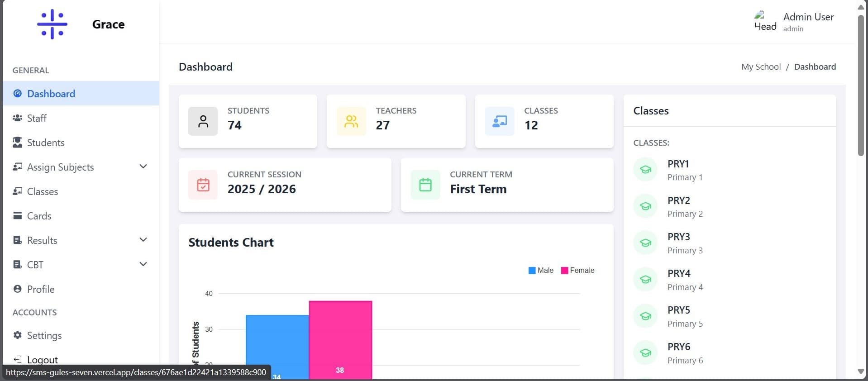The height and width of the screenshot is (381, 868).
Task: Click the Current Term calendar icon
Action: [x=425, y=185]
